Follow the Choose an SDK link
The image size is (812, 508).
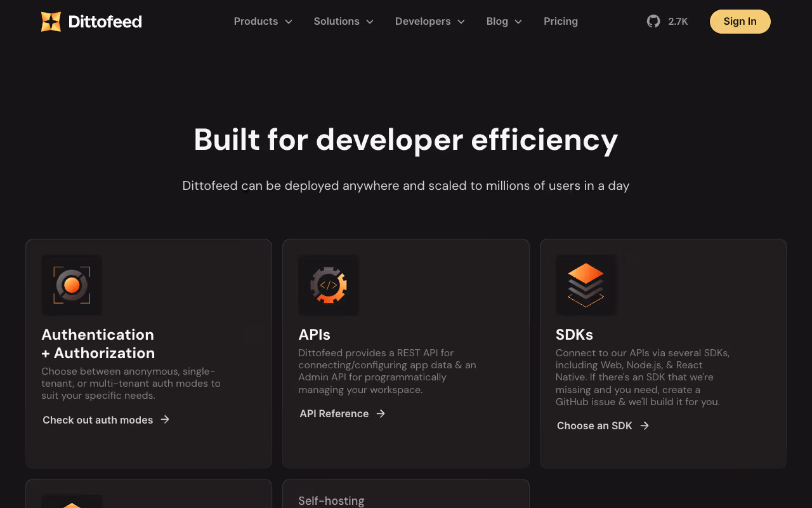(x=603, y=425)
